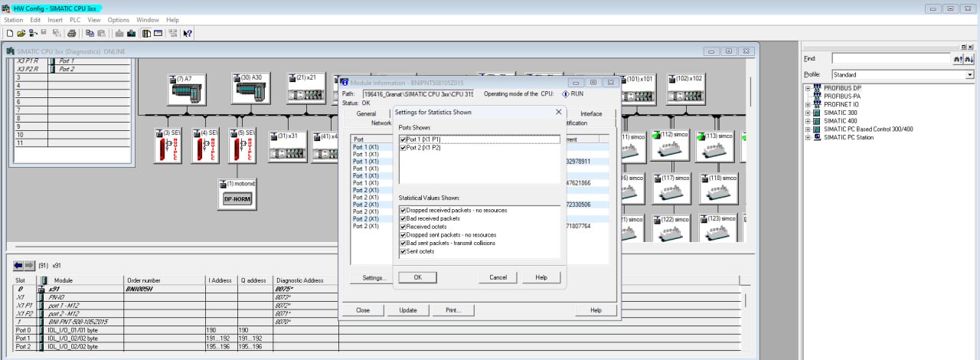Click the grey forward arrow above module table
The height and width of the screenshot is (360, 980).
click(x=30, y=265)
